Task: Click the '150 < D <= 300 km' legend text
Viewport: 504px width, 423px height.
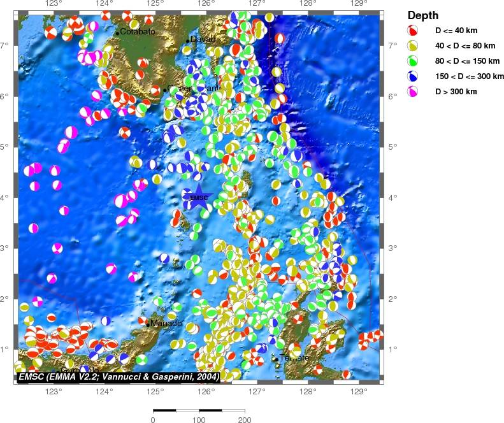Action: 470,76
